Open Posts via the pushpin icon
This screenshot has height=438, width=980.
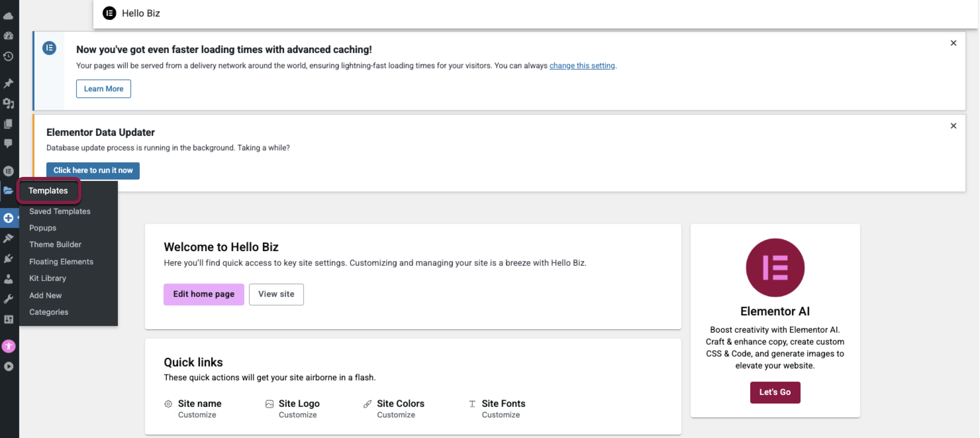(x=8, y=83)
